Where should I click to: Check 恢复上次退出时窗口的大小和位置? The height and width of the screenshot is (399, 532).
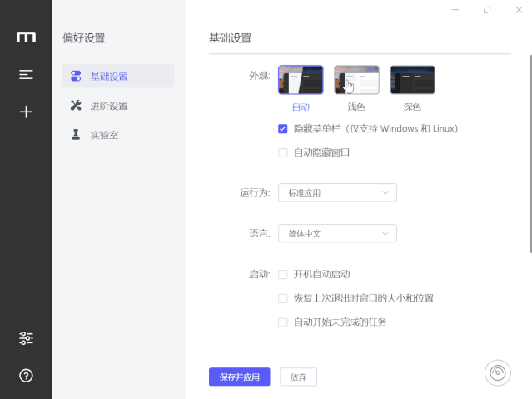(282, 298)
